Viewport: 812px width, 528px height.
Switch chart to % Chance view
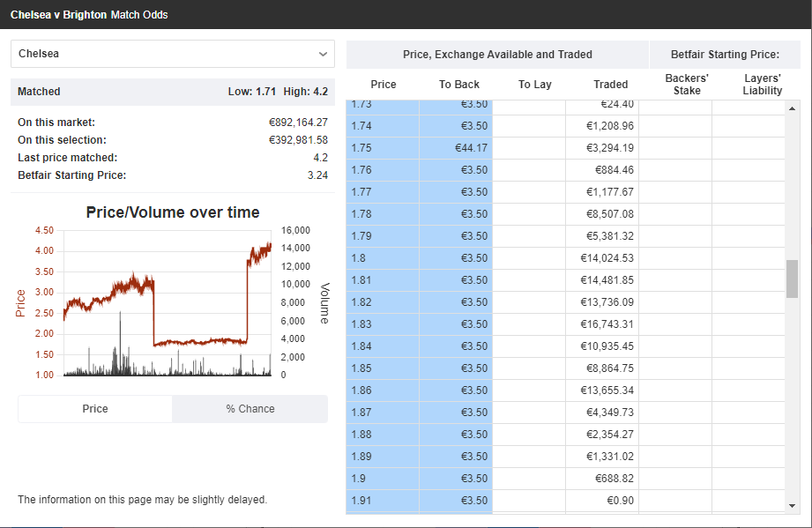pyautogui.click(x=250, y=409)
